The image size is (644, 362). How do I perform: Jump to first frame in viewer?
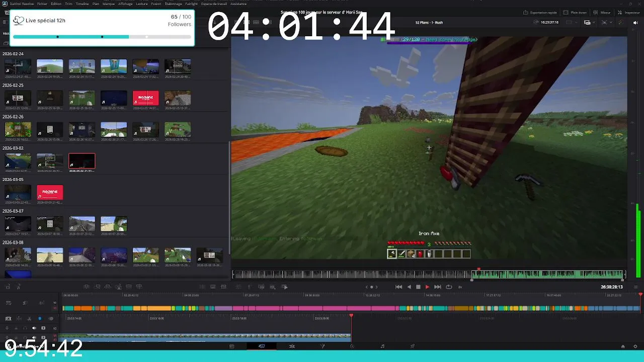(x=398, y=287)
